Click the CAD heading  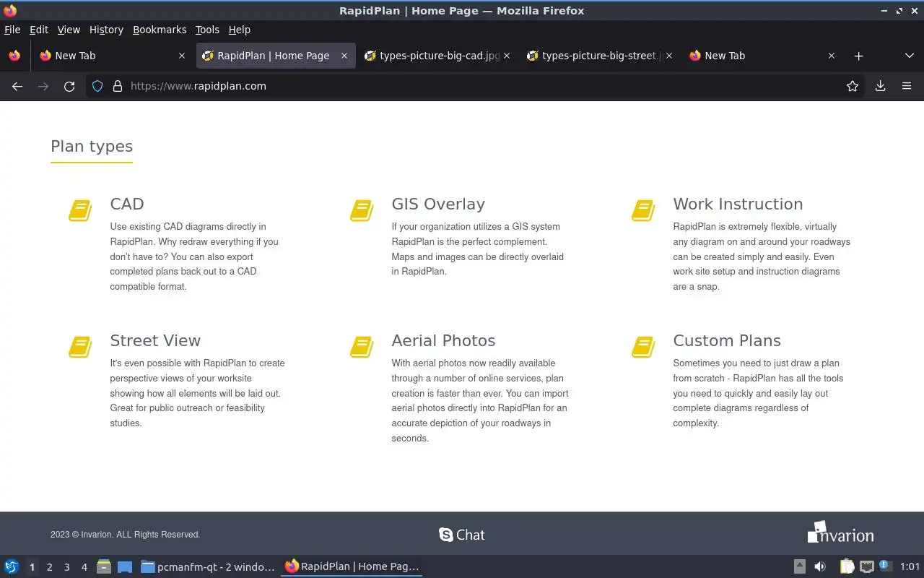(x=127, y=204)
